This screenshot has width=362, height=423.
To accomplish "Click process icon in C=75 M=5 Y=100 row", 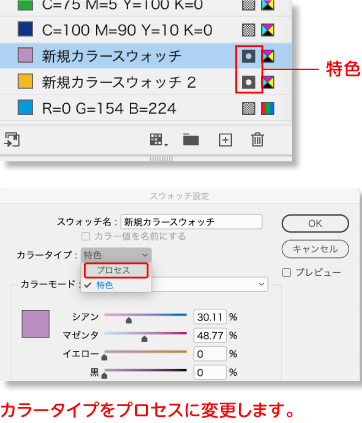I will 248,5.
